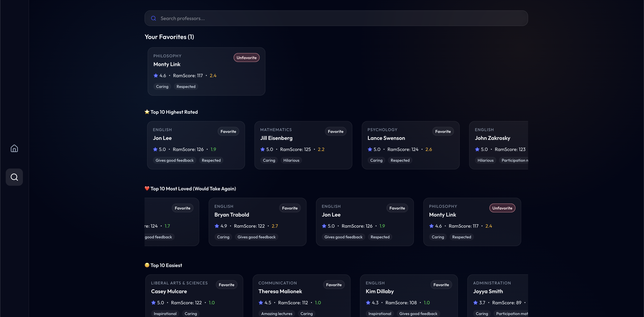Click the star emoji by Top 10 Highest Rated
The width and height of the screenshot is (644, 317).
coord(147,112)
